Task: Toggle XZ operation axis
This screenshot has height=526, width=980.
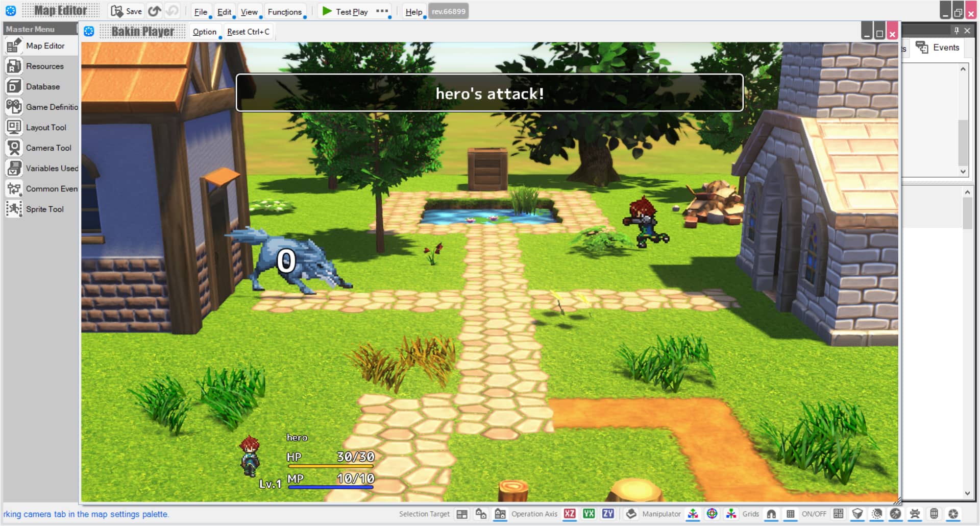Action: (570, 514)
